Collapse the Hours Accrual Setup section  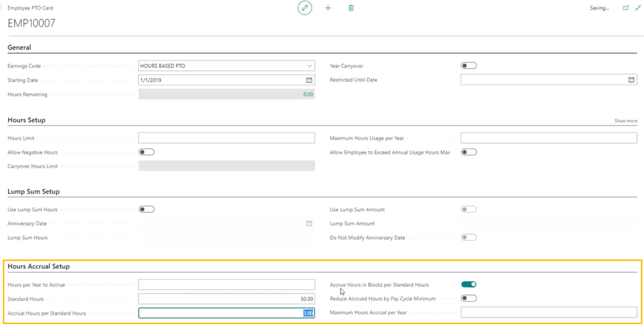click(x=38, y=266)
